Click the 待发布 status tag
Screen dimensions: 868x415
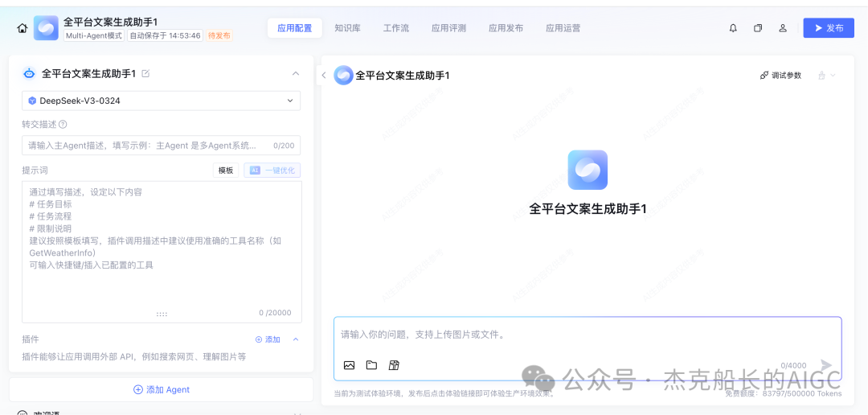(219, 35)
